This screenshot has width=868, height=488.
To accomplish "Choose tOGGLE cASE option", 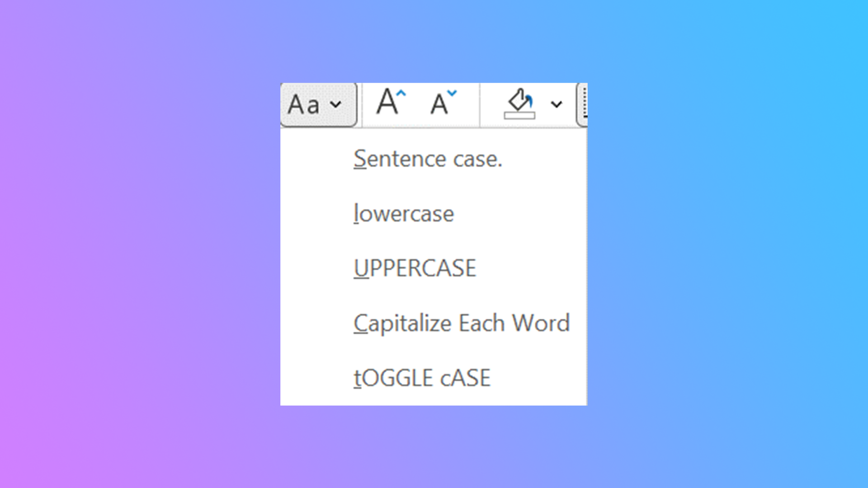I will [422, 378].
